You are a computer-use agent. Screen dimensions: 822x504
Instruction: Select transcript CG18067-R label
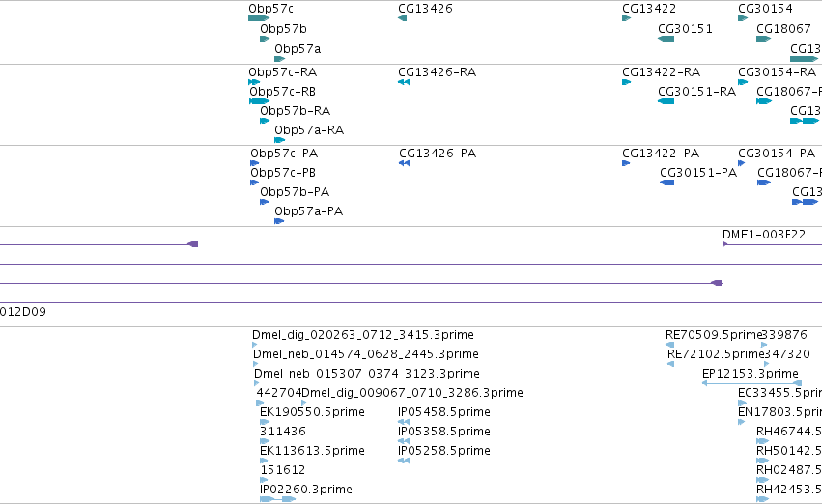[789, 92]
